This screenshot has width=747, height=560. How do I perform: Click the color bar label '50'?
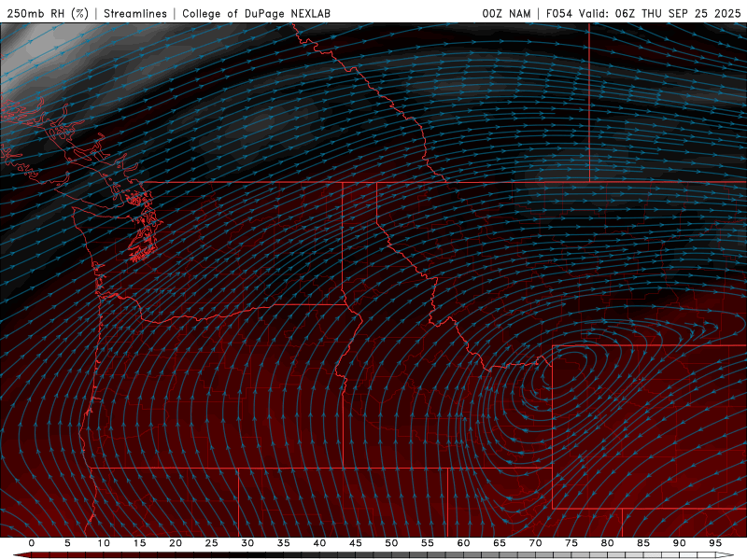pyautogui.click(x=391, y=543)
